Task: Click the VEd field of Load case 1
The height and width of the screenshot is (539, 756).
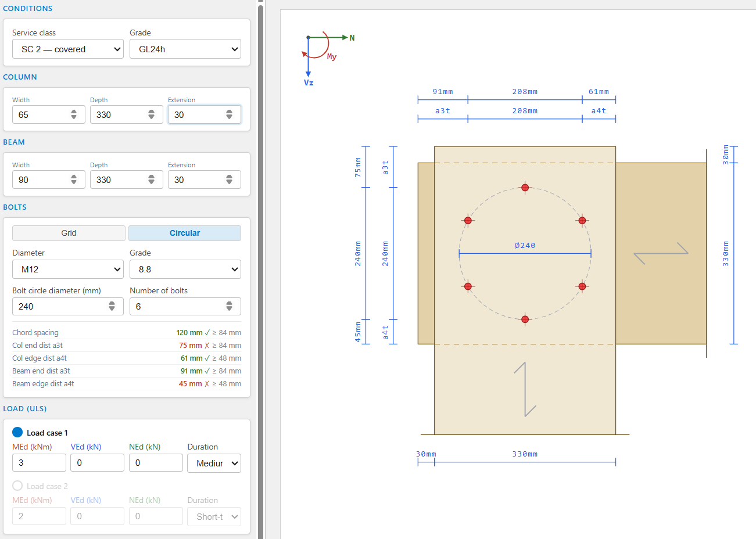Action: coord(97,463)
